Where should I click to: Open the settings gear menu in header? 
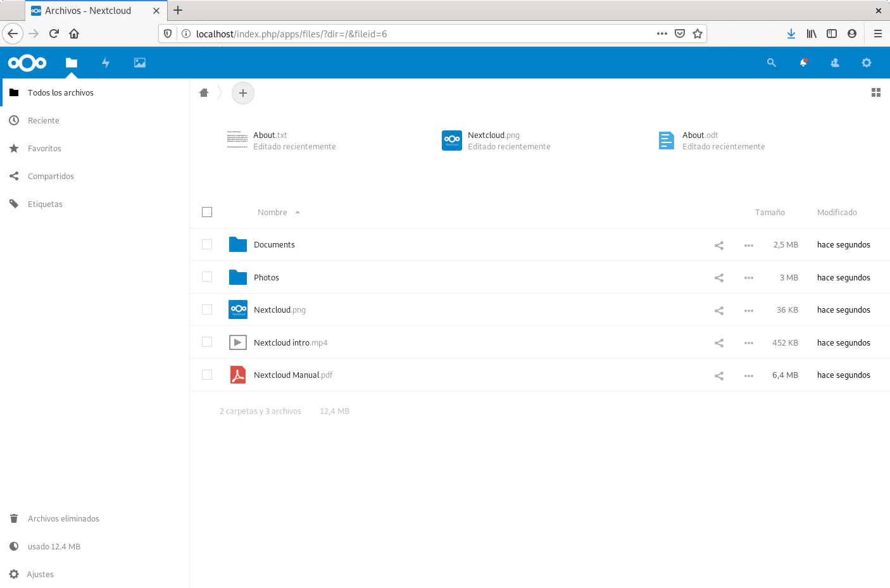[867, 63]
